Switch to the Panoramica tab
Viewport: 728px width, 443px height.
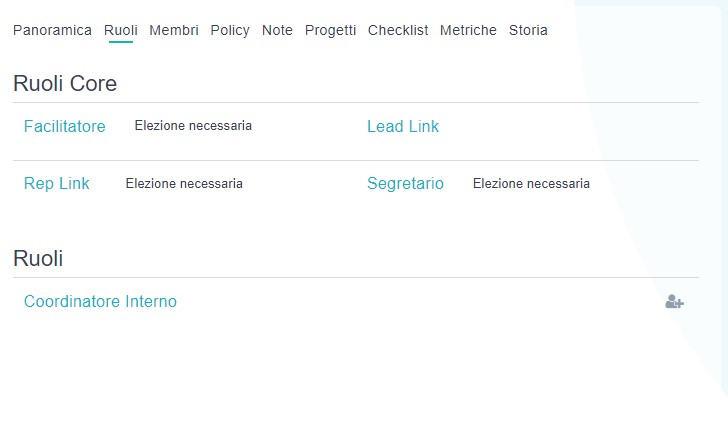pos(52,31)
